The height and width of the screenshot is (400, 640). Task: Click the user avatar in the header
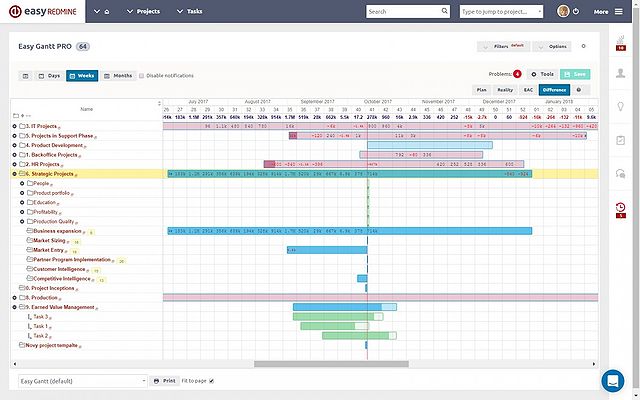pos(564,12)
